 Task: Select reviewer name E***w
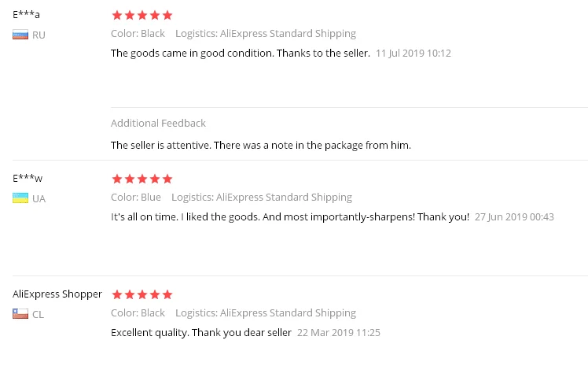(28, 178)
